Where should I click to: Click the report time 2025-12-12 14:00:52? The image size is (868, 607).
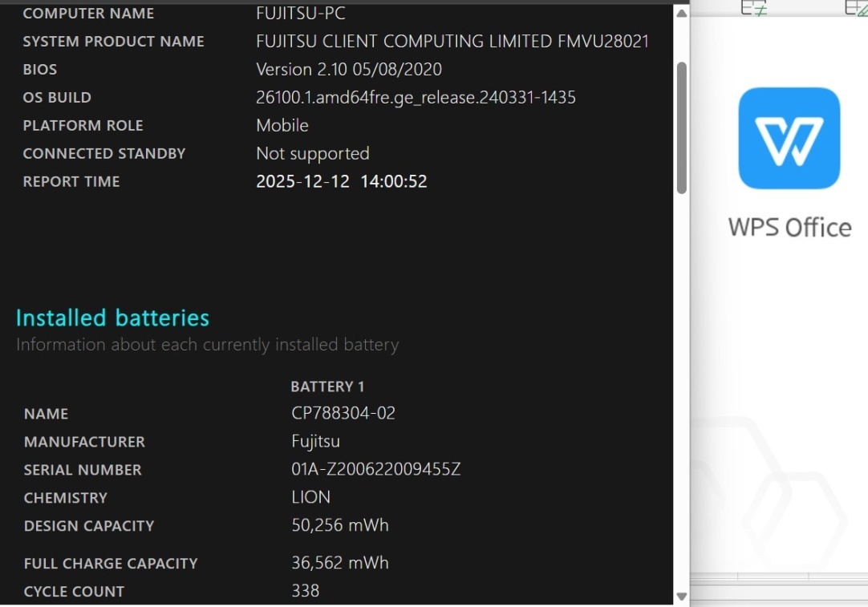(342, 181)
